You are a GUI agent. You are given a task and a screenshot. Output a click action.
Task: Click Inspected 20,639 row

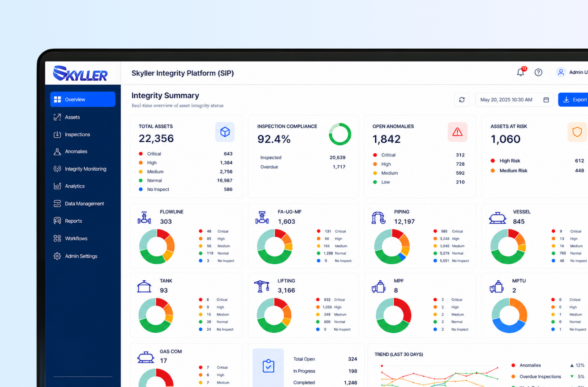(303, 158)
